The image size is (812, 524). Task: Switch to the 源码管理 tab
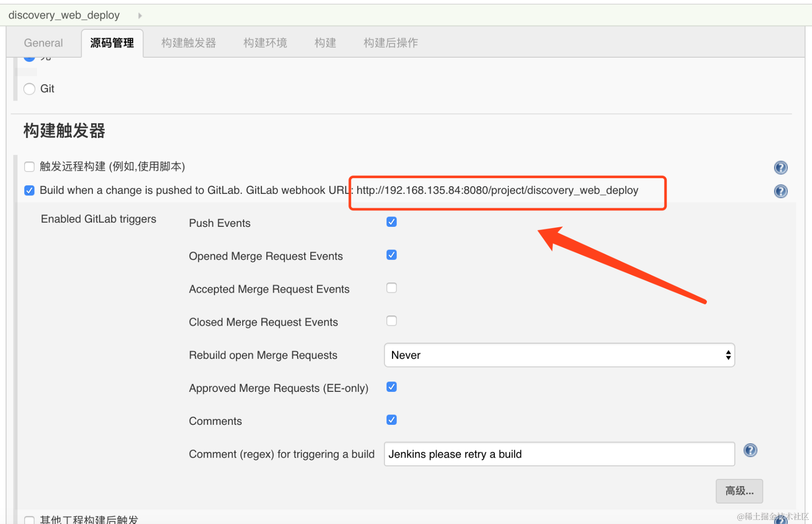(x=112, y=43)
